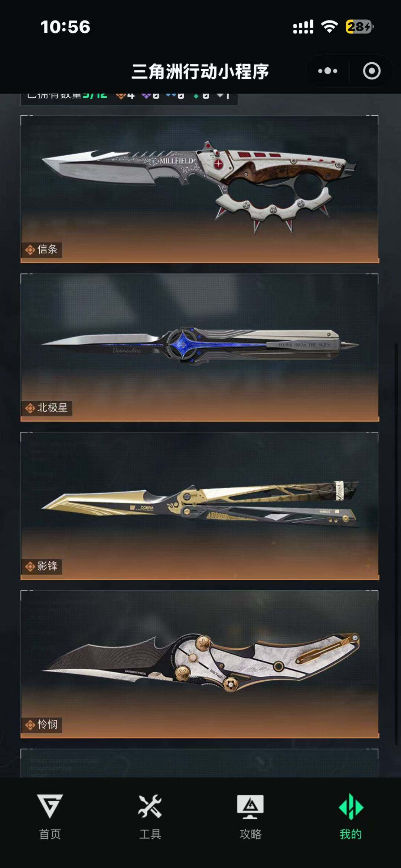Click the rarity icon beside 怜悯
This screenshot has width=401, height=868.
pos(30,725)
